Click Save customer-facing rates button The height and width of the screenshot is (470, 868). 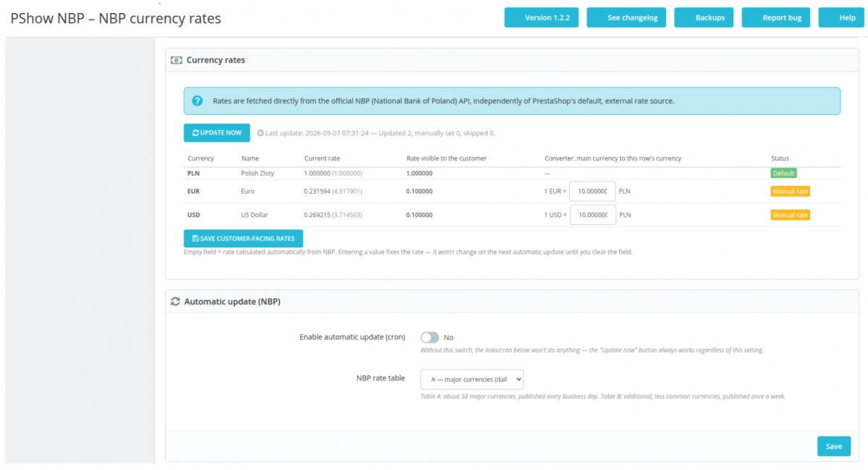(243, 239)
